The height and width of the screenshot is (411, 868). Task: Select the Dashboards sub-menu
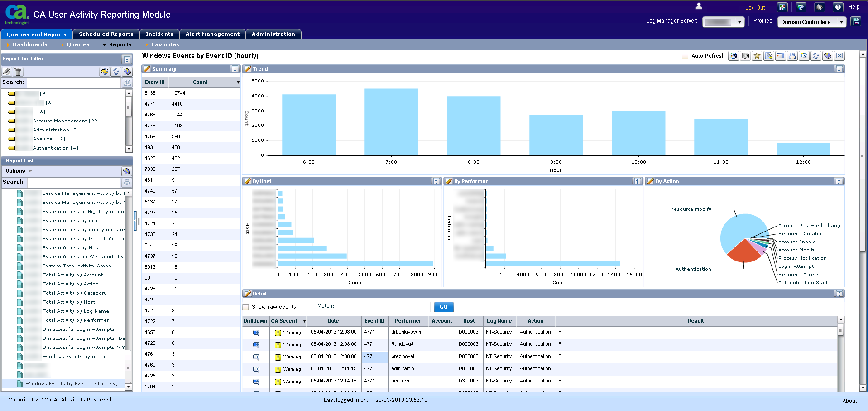coord(30,44)
